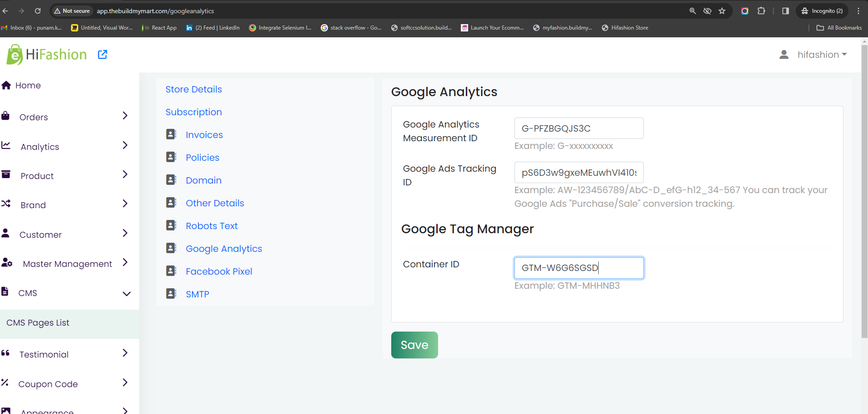Image resolution: width=868 pixels, height=414 pixels.
Task: Click the icon beside Other Details
Action: click(171, 202)
